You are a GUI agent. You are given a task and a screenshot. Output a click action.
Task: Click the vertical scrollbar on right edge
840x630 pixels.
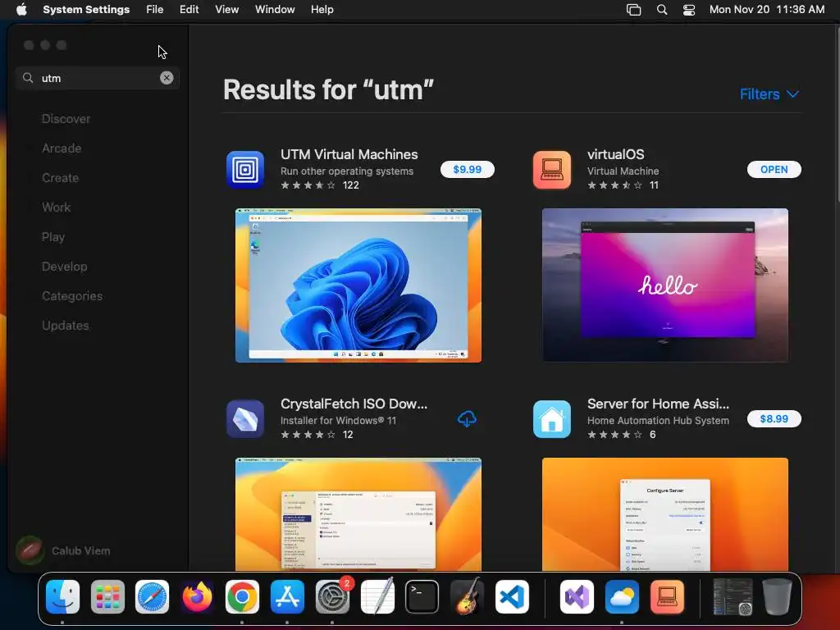837,115
